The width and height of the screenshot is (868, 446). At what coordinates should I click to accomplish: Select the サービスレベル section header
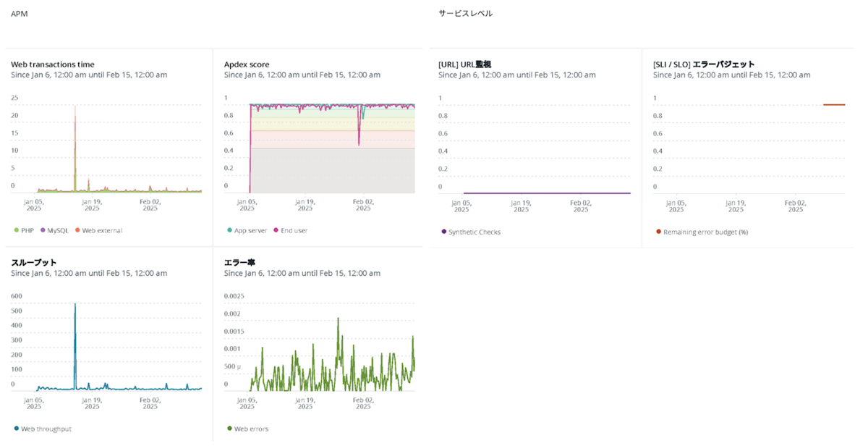tap(465, 14)
